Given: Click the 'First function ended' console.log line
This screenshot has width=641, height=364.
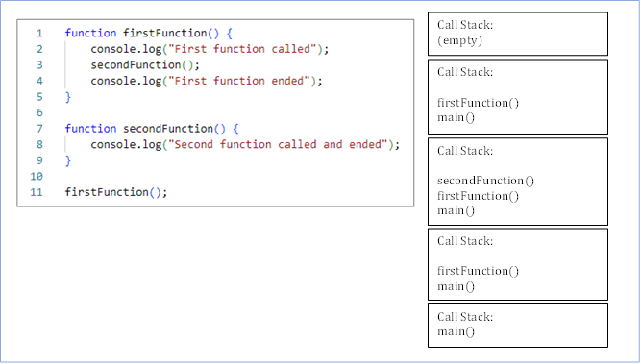Looking at the screenshot, I should (x=207, y=81).
